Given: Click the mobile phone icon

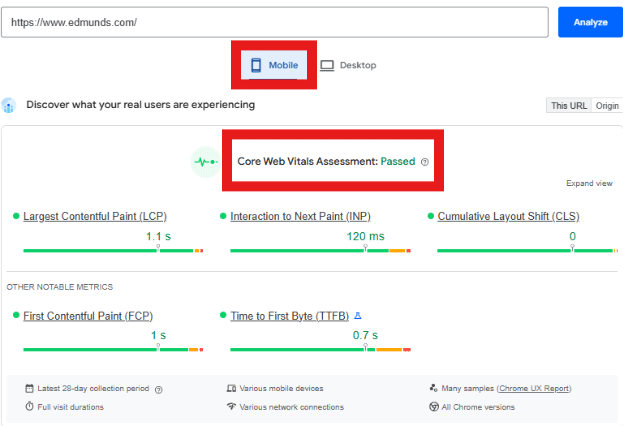Looking at the screenshot, I should click(256, 66).
